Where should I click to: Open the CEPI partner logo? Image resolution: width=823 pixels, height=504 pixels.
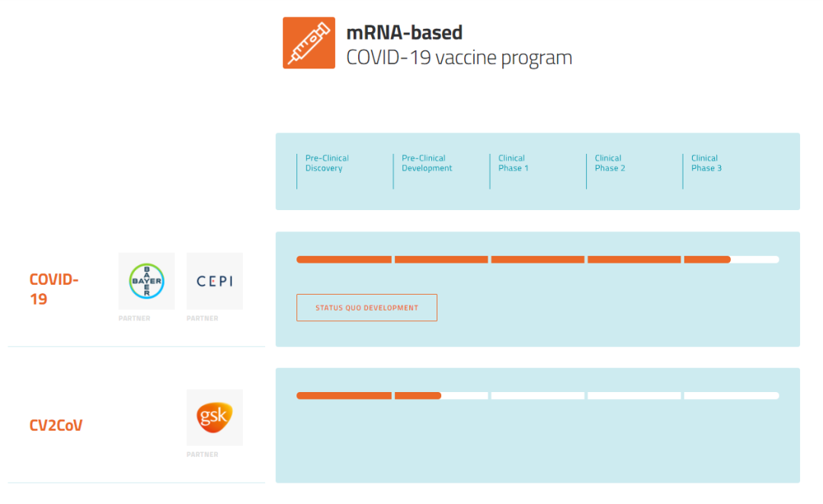[x=215, y=281]
